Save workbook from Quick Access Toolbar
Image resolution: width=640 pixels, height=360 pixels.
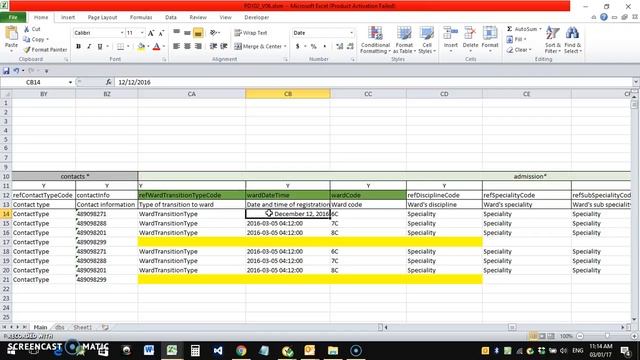(x=6, y=71)
